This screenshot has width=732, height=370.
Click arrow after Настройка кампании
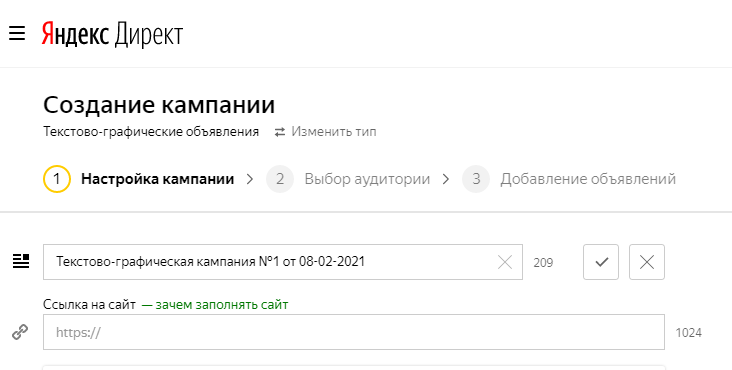[x=250, y=179]
